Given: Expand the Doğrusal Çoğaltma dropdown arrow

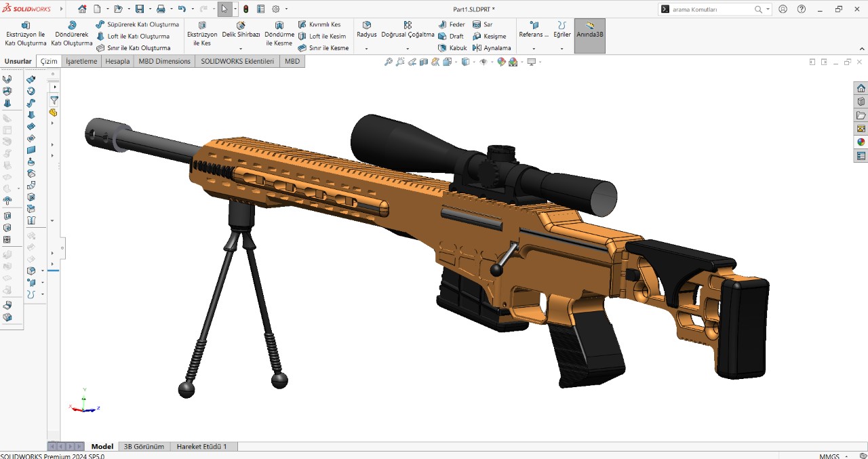Looking at the screenshot, I should coord(408,49).
